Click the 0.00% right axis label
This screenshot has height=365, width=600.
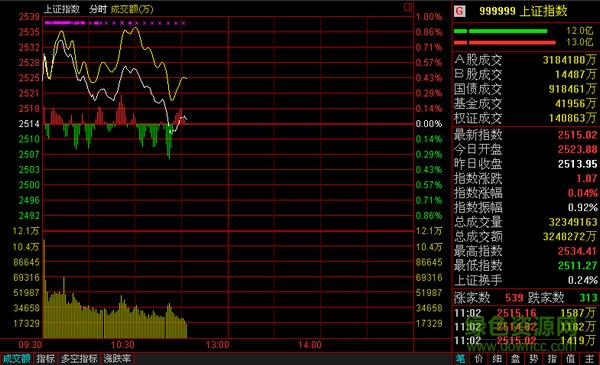(x=429, y=124)
